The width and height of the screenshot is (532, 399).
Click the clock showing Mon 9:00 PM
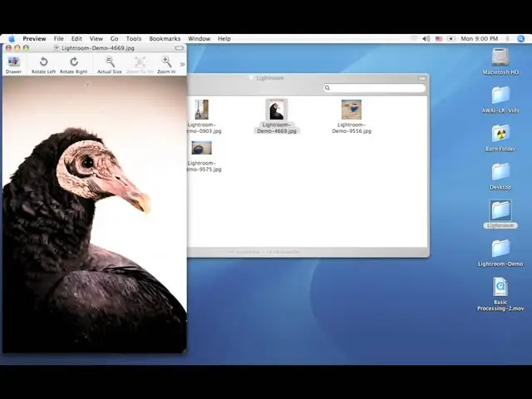(x=479, y=39)
